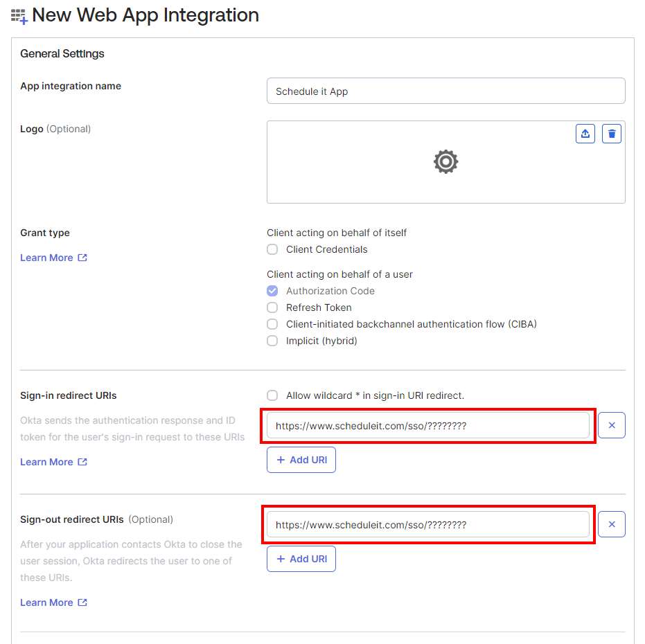Click the 'Grant type' label

tap(45, 233)
